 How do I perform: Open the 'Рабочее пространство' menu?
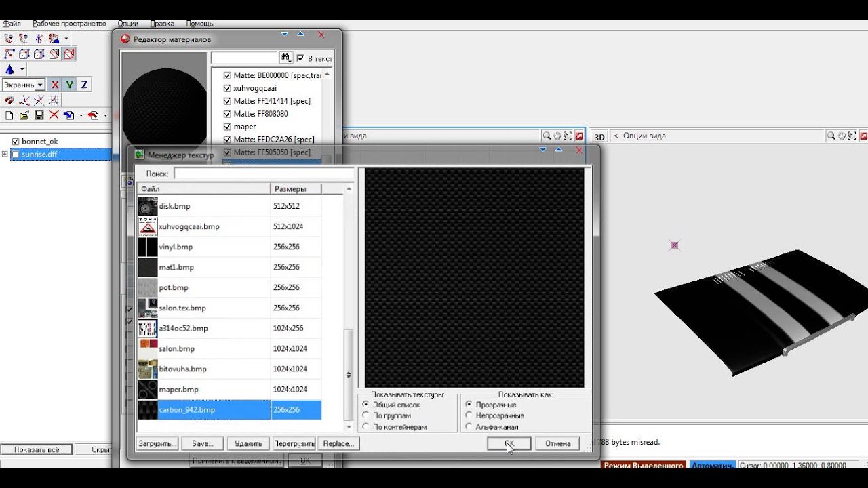point(69,24)
